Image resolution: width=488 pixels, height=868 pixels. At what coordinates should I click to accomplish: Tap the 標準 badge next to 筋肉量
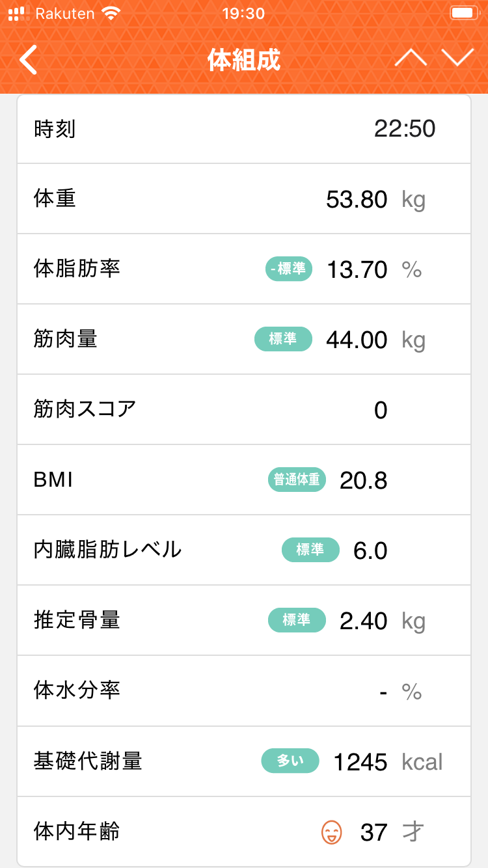pos(283,339)
